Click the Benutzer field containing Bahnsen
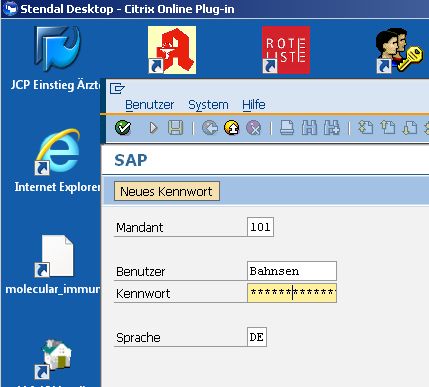 (x=292, y=271)
